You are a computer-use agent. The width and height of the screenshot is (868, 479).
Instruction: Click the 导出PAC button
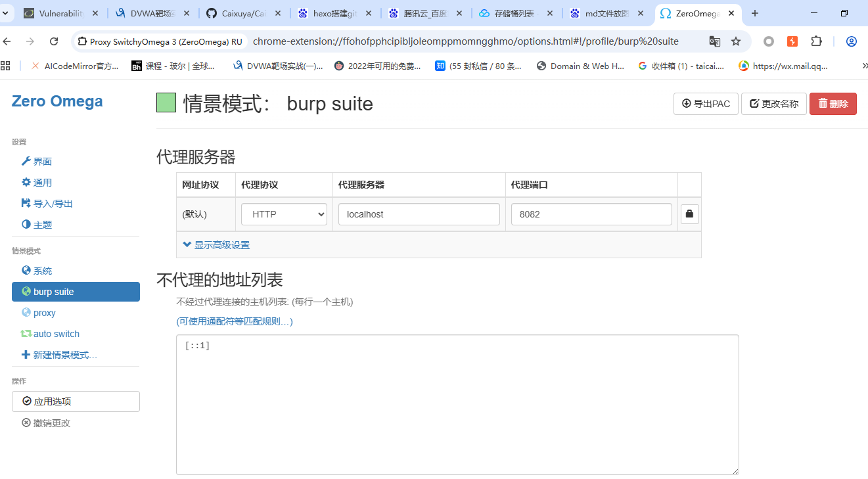706,104
